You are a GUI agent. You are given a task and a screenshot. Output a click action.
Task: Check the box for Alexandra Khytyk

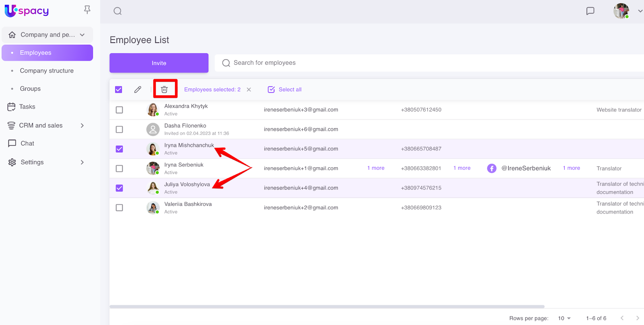[120, 110]
